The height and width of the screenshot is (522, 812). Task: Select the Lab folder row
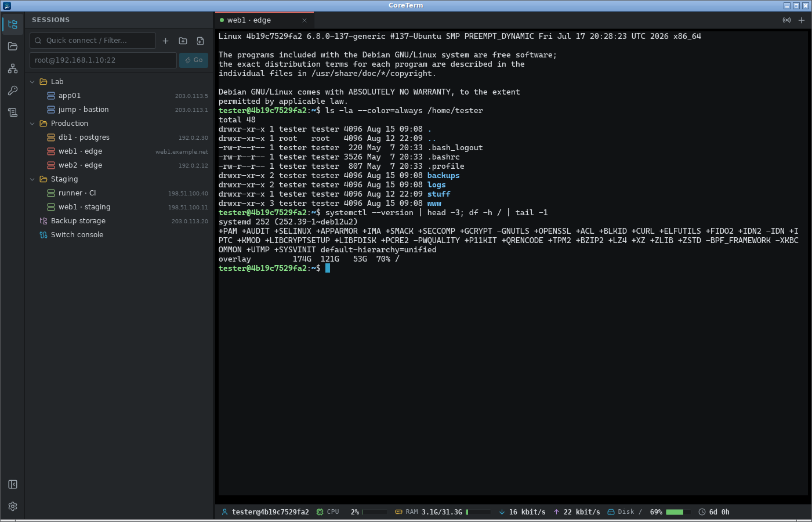119,82
